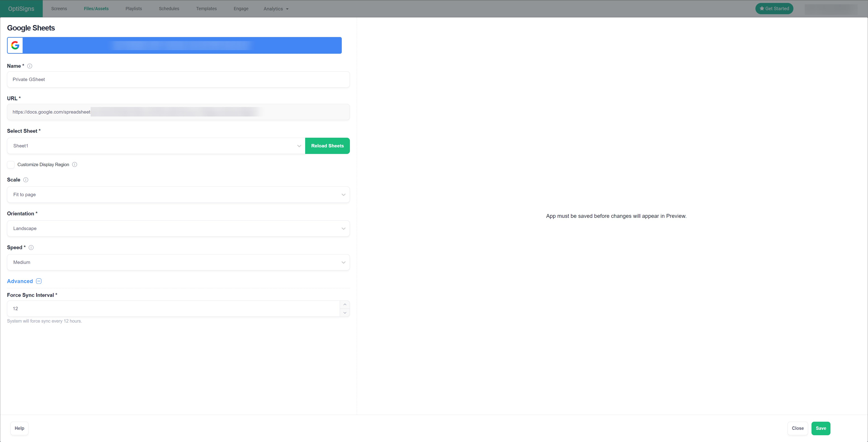Click the Help button
The width and height of the screenshot is (868, 442).
pyautogui.click(x=19, y=428)
